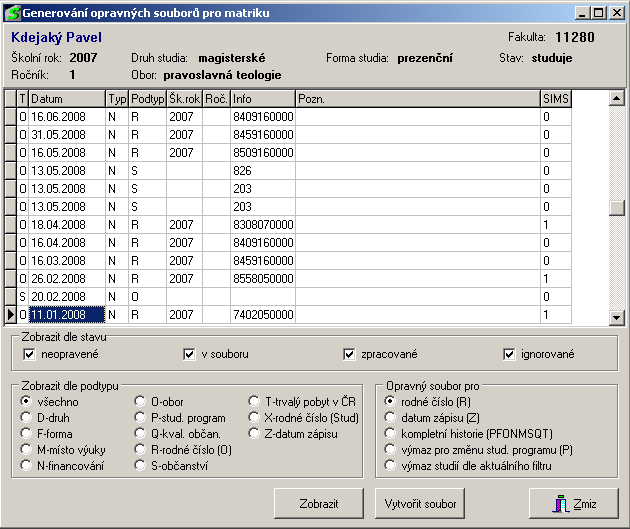Click the application icon in the title bar
The image size is (630, 529).
click(12, 11)
